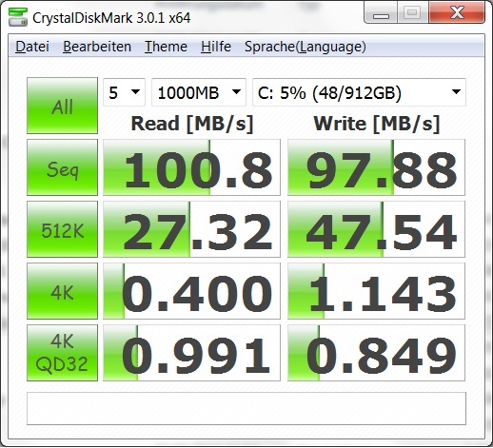Minimize the CrystalDiskMark window
The image size is (493, 448).
(x=381, y=12)
